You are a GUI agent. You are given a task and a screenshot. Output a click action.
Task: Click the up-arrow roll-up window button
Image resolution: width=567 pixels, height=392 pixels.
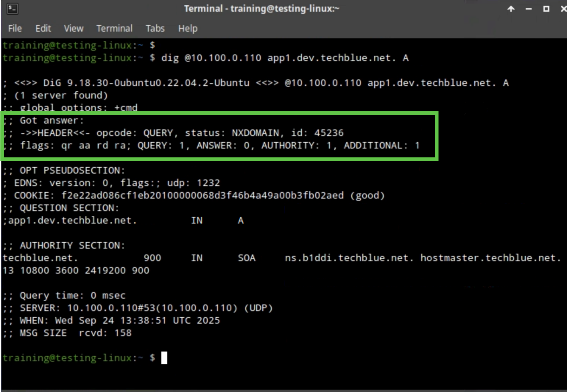[511, 9]
